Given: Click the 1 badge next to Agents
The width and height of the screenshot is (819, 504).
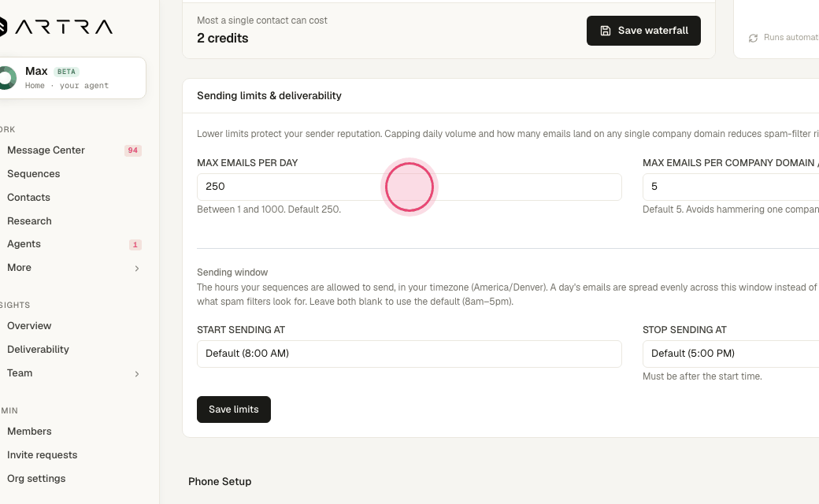Looking at the screenshot, I should pyautogui.click(x=135, y=244).
